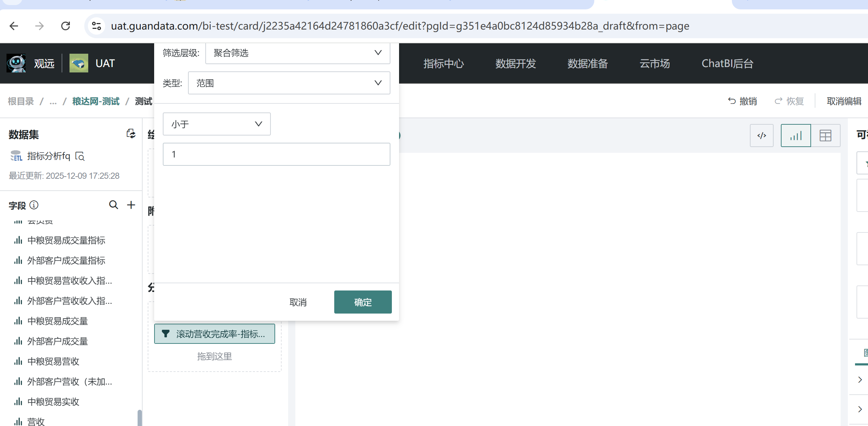Click the filter value input field
This screenshot has height=426, width=868.
(x=276, y=154)
